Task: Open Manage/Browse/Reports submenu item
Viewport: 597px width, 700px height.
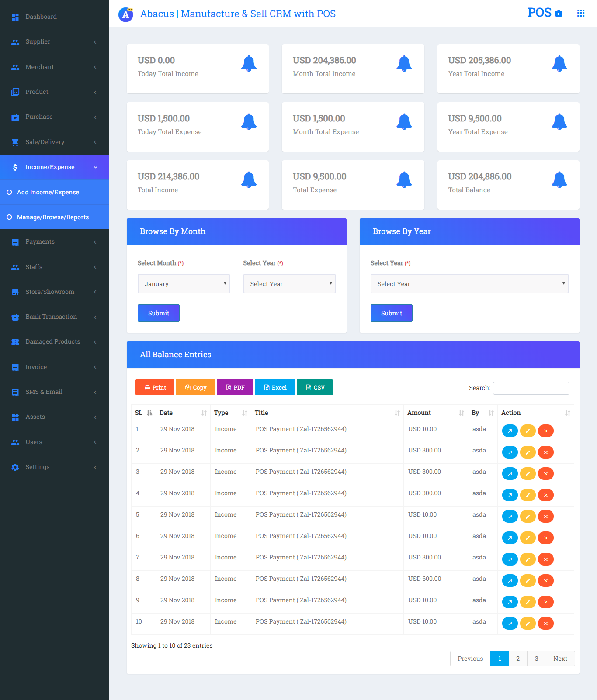Action: (x=55, y=217)
